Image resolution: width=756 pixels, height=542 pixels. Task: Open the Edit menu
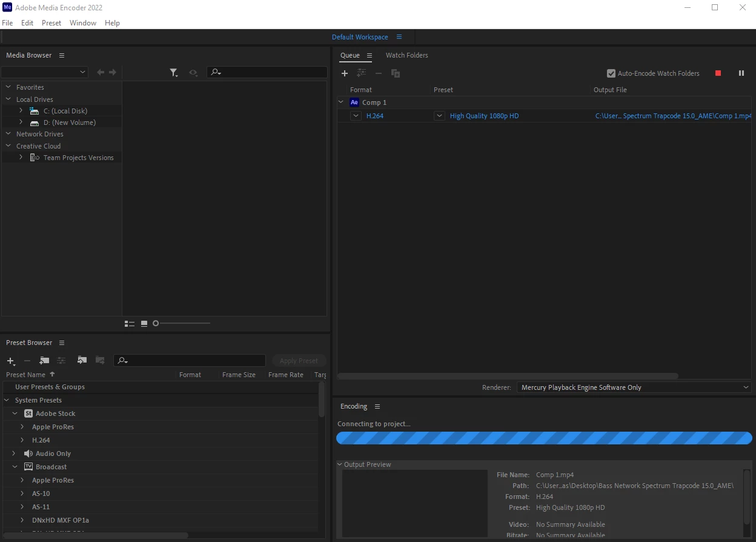27,23
